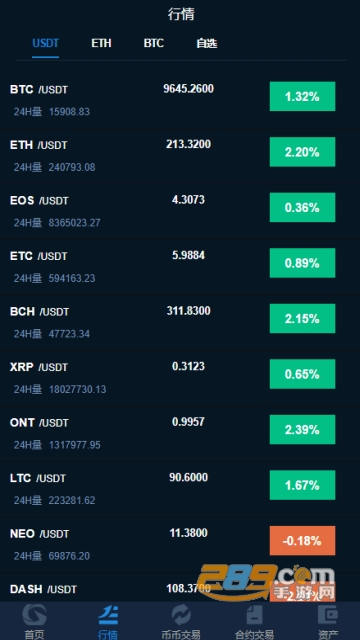
Task: Click the ETC price 5.9884
Action: pos(189,256)
